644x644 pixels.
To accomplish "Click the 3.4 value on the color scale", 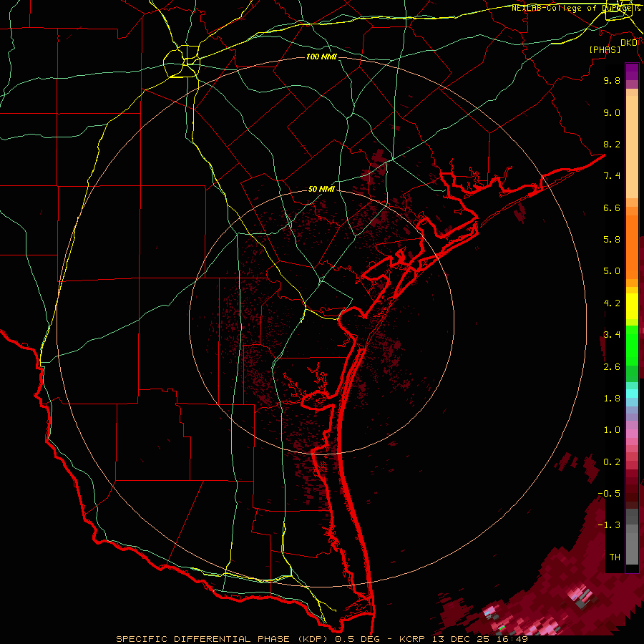I will tap(612, 335).
